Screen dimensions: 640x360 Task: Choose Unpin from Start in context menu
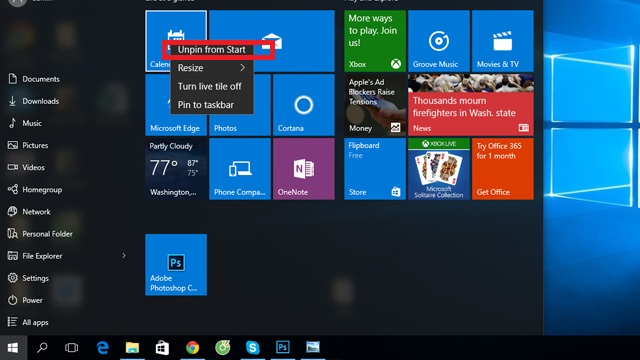(x=211, y=50)
